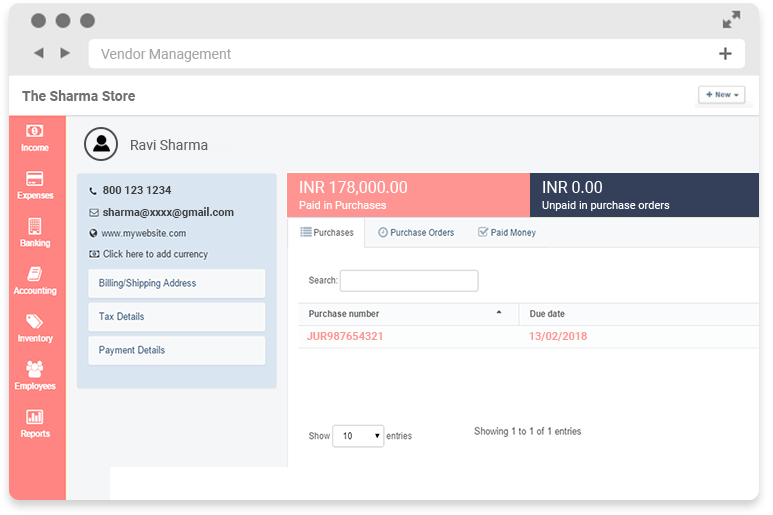Click into the Search input field
The image size is (773, 515).
(x=408, y=281)
